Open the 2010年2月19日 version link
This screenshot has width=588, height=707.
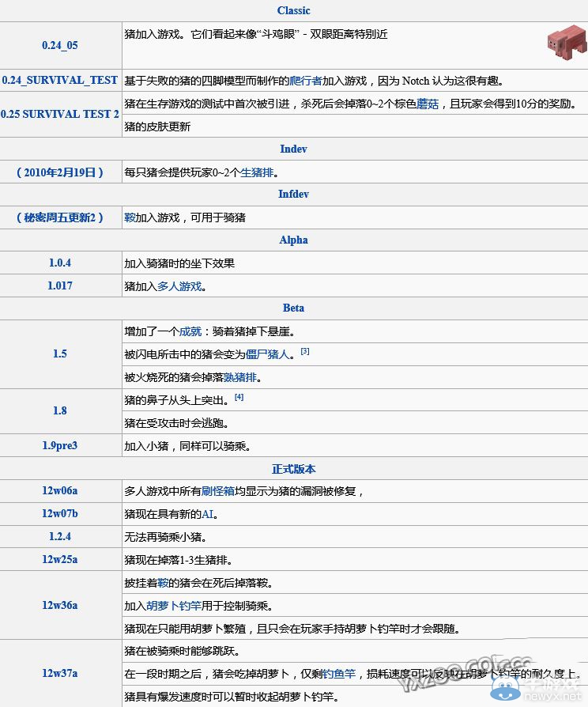[60, 172]
